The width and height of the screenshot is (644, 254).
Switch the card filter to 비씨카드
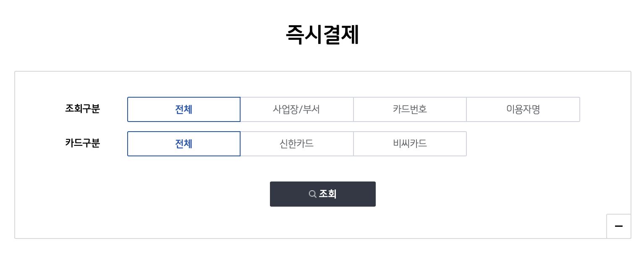click(x=410, y=144)
